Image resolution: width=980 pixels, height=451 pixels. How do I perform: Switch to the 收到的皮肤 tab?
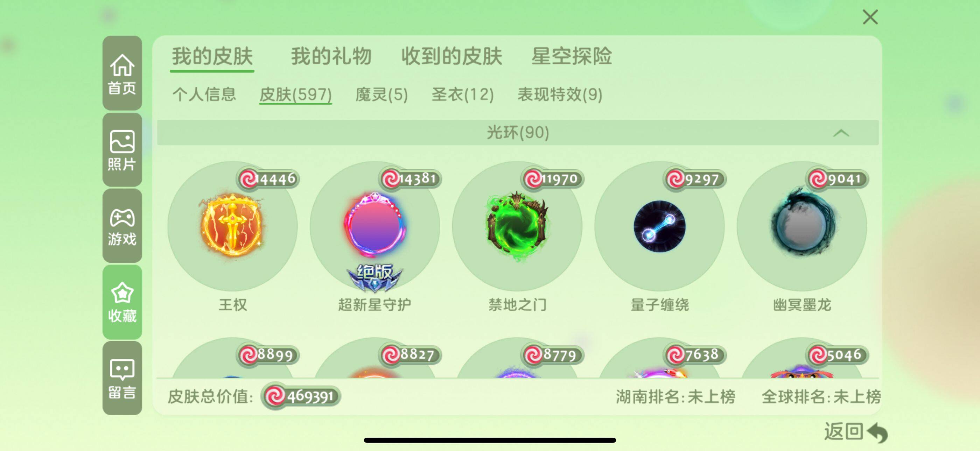[x=451, y=56]
